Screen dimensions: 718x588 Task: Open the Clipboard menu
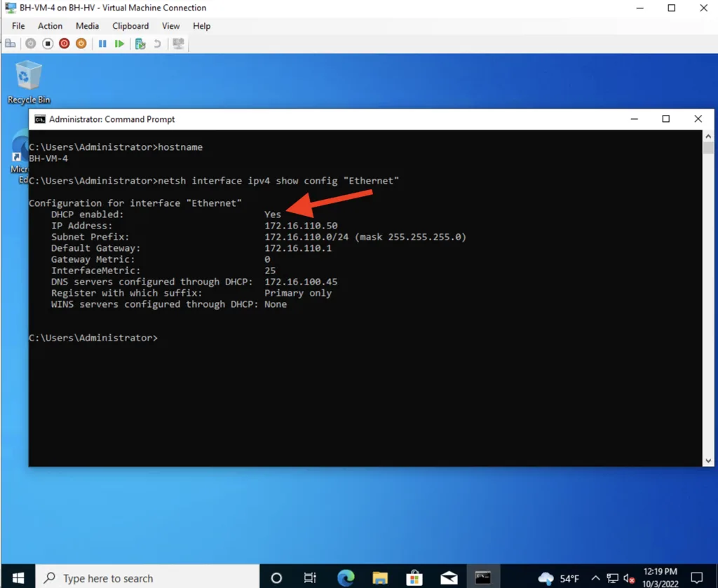click(x=130, y=26)
